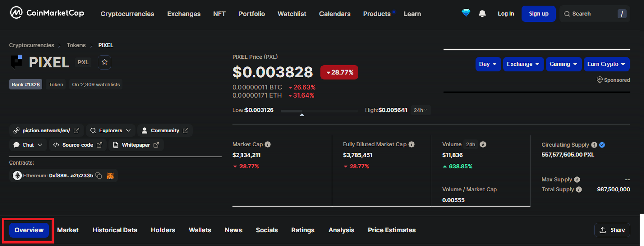The image size is (644, 246).
Task: Open Cryptocurrencies in top navigation
Action: click(x=127, y=14)
